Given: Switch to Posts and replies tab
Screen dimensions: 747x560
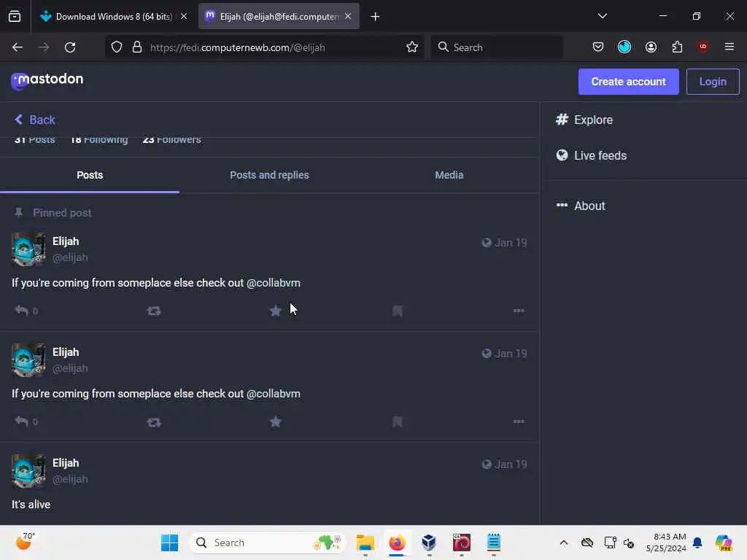Looking at the screenshot, I should 269,175.
